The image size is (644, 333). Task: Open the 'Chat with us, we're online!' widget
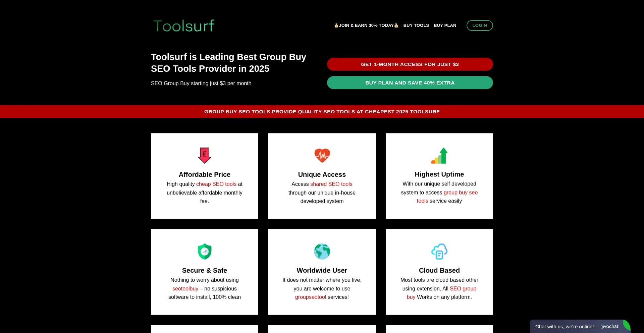565,327
